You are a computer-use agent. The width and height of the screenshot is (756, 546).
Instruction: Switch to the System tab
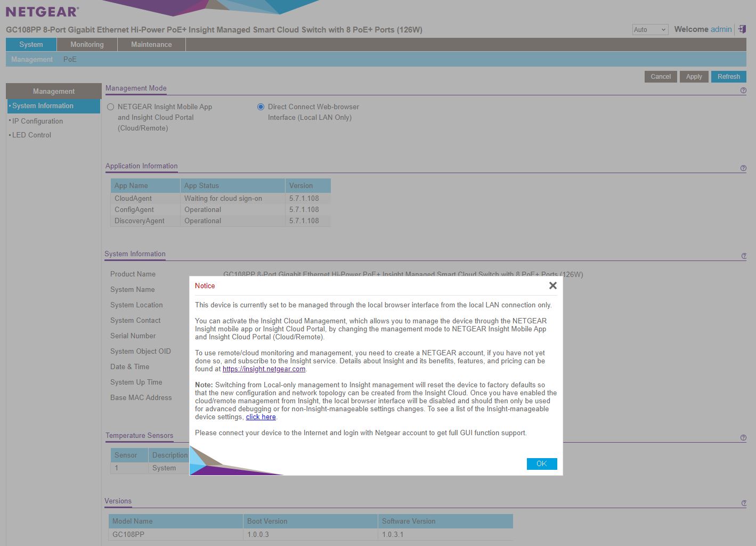pyautogui.click(x=31, y=45)
